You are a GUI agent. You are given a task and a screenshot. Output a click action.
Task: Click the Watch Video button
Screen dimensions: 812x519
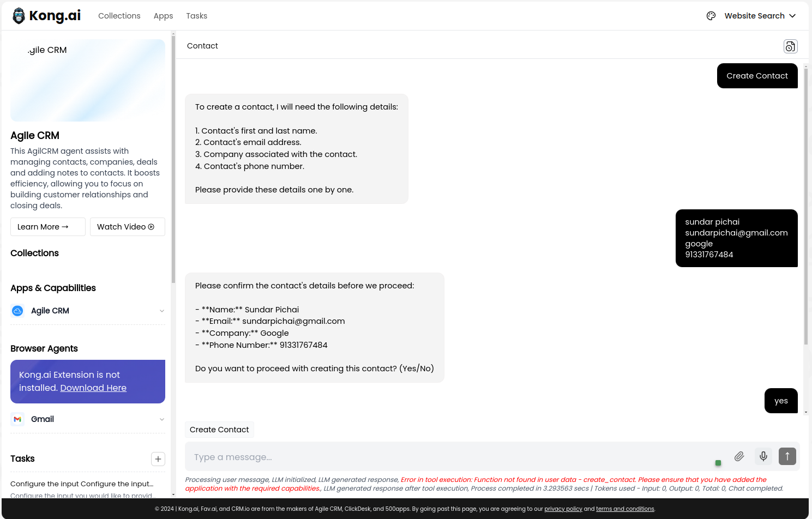pyautogui.click(x=128, y=227)
